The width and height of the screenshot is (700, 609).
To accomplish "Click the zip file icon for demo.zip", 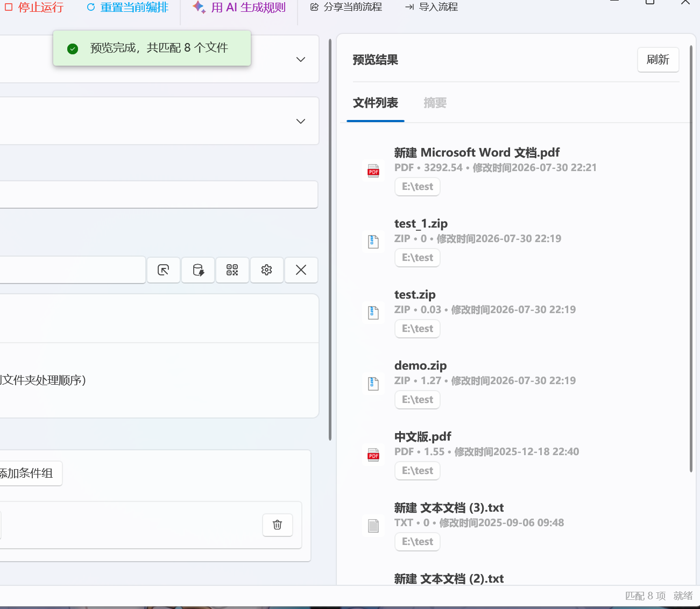I will 373,384.
